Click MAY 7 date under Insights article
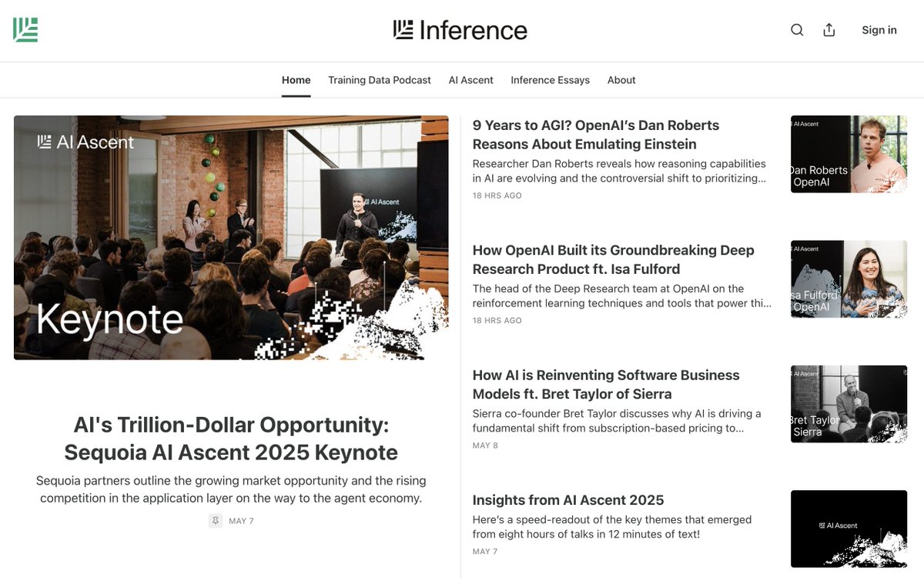This screenshot has height=584, width=924. (x=485, y=552)
